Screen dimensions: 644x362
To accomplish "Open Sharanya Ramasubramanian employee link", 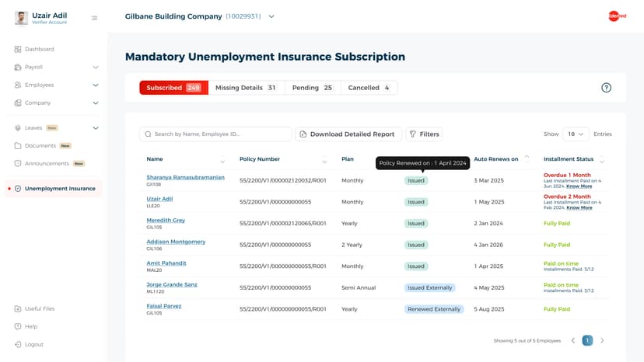I will 185,177.
